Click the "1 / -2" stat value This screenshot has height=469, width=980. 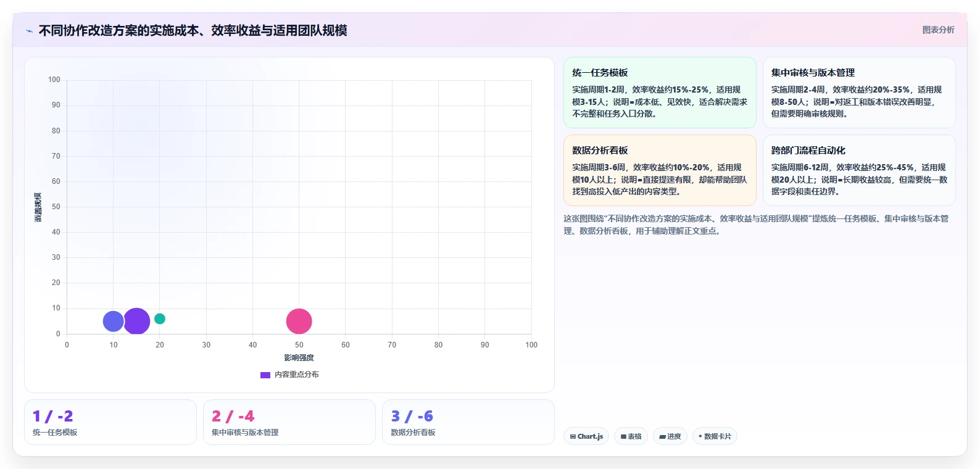(x=53, y=417)
